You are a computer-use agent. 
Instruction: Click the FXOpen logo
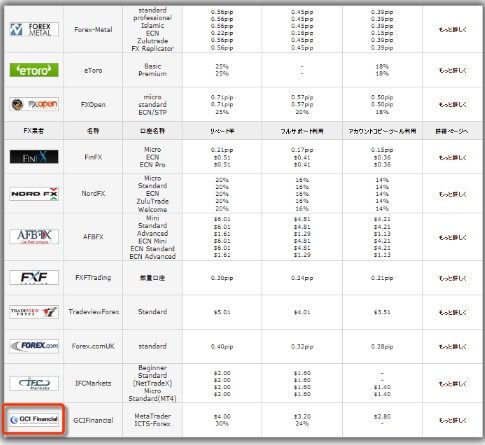click(34, 104)
